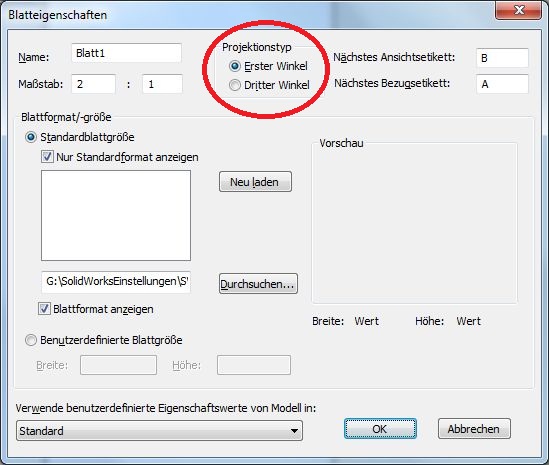Click the second Maßstab field showing 1
This screenshot has width=549, height=465.
[162, 84]
